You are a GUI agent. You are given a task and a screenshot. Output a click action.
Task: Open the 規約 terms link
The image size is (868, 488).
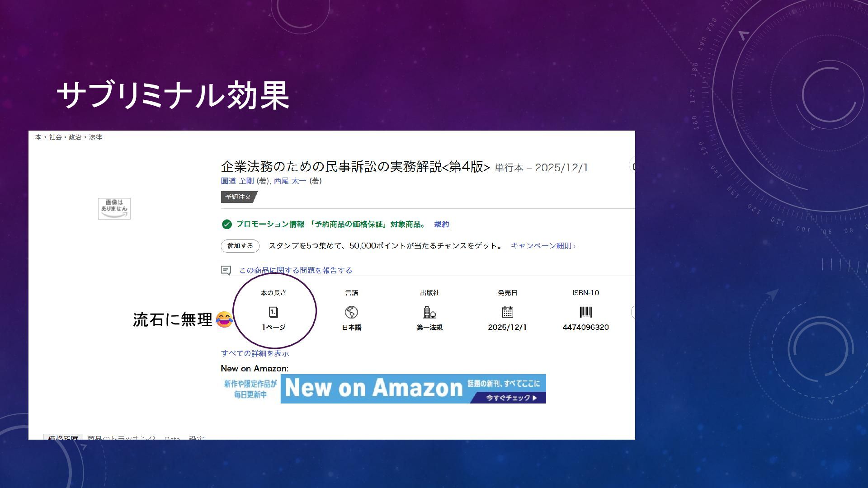pyautogui.click(x=441, y=224)
